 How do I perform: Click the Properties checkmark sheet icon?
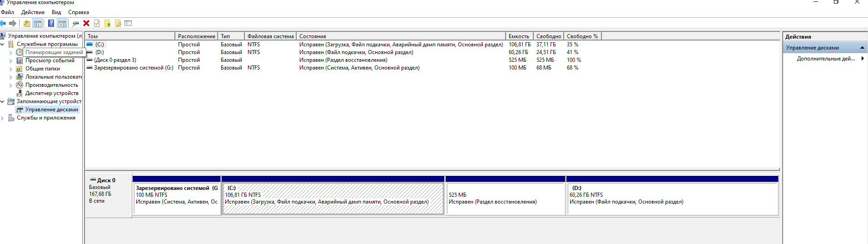click(97, 23)
